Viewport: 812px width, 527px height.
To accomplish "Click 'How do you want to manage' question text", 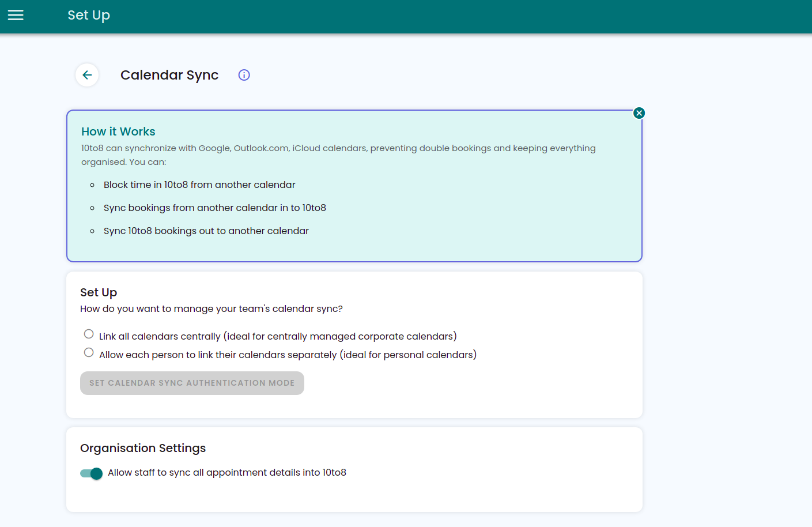I will click(212, 308).
